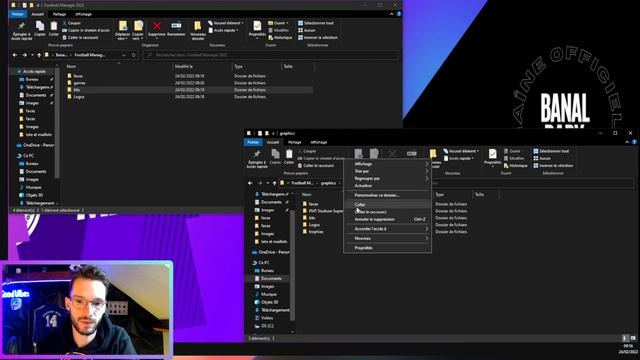The height and width of the screenshot is (360, 640).
Task: Expand Accorder l'accès à in the context menu
Action: pos(387,229)
